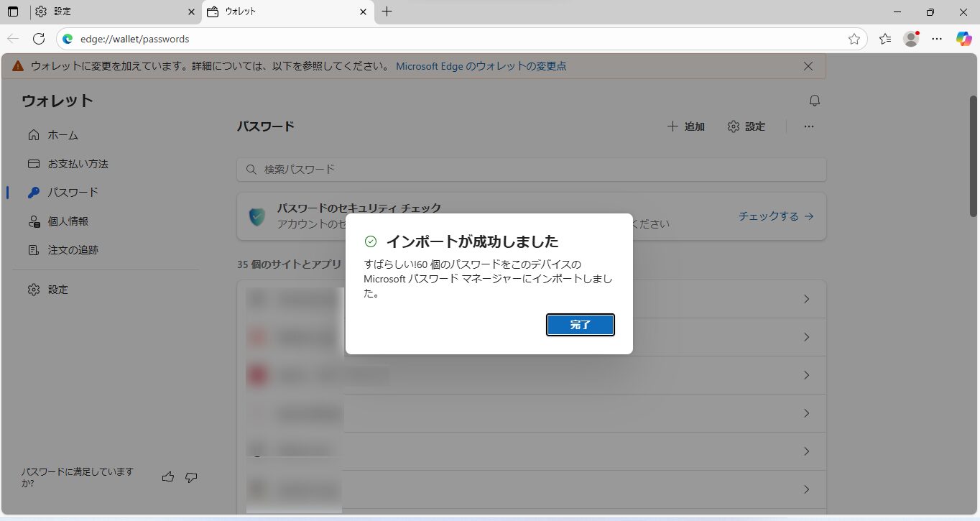Click the 完了 button in the import dialog
980x521 pixels.
(x=580, y=325)
